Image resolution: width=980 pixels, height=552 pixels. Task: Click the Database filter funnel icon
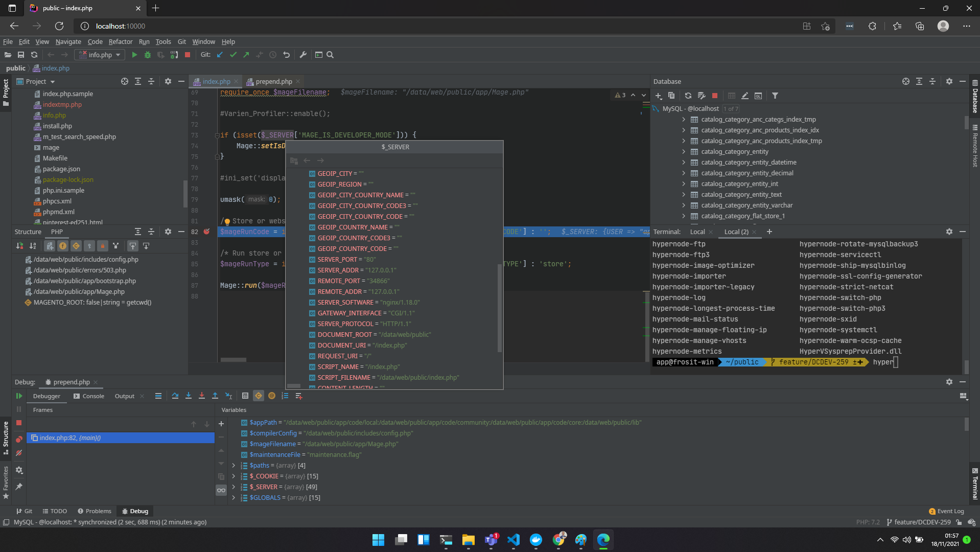775,96
